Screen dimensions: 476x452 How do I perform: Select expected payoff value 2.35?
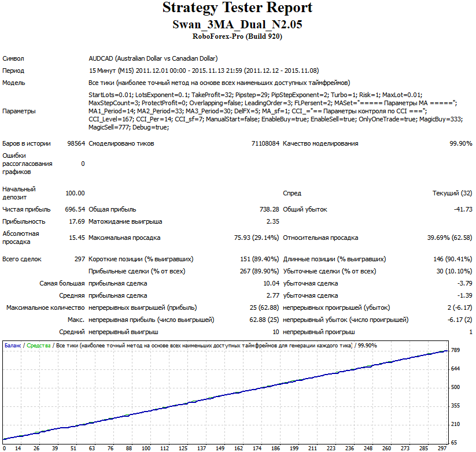273,221
